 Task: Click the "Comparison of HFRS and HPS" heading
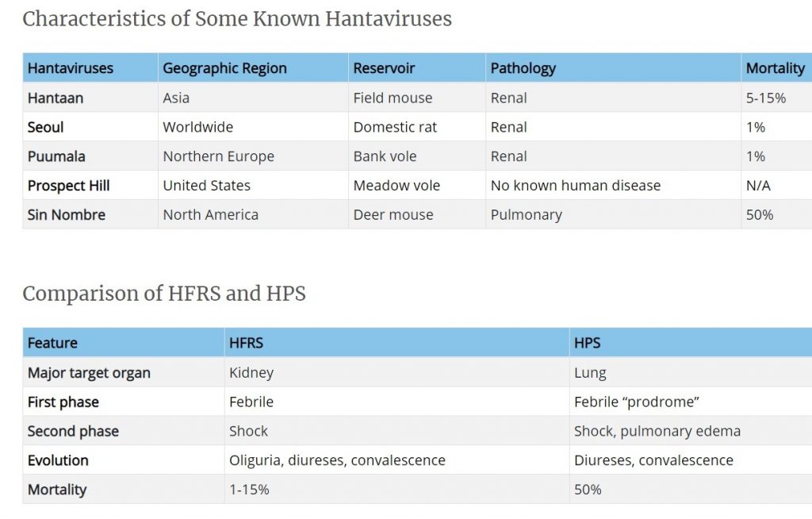[x=164, y=294]
